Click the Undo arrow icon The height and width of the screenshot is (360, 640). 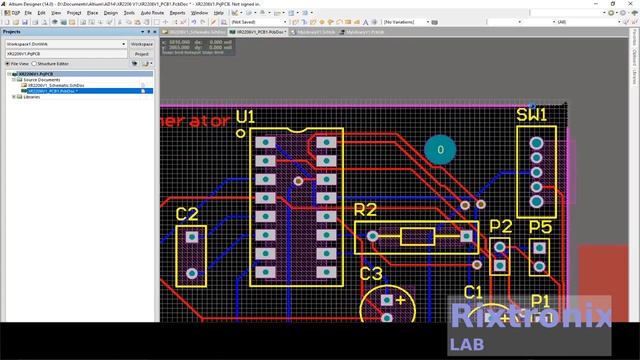click(194, 22)
